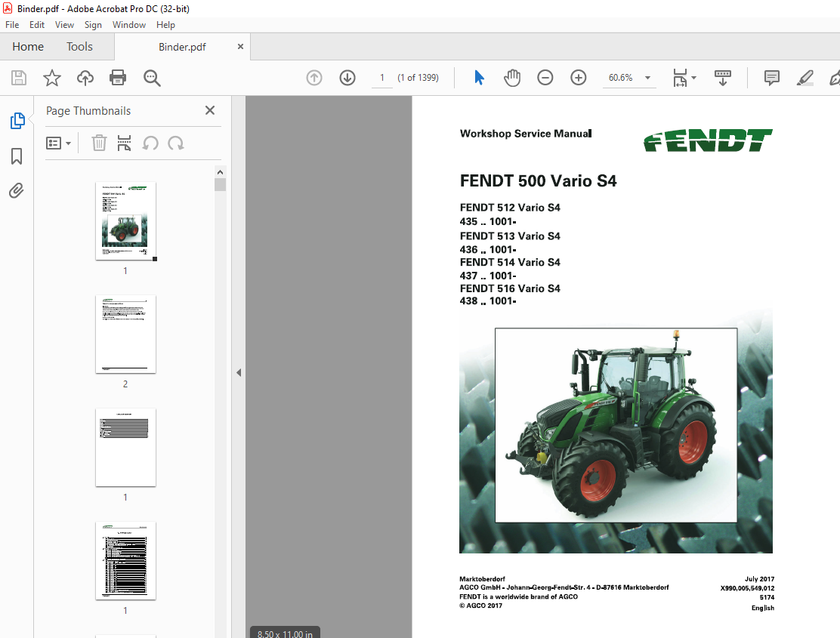Click the 'FENDT 512 Vario S4' line
The width and height of the screenshot is (840, 638).
510,208
